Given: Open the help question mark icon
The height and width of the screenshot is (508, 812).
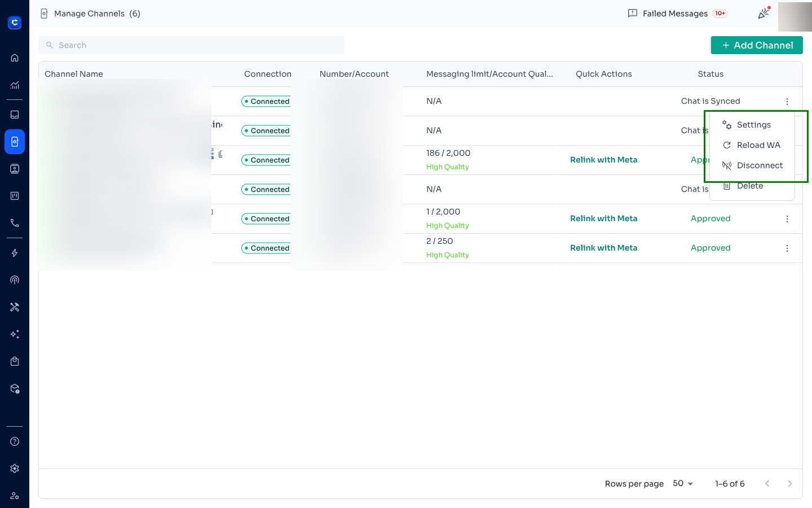Looking at the screenshot, I should (15, 441).
